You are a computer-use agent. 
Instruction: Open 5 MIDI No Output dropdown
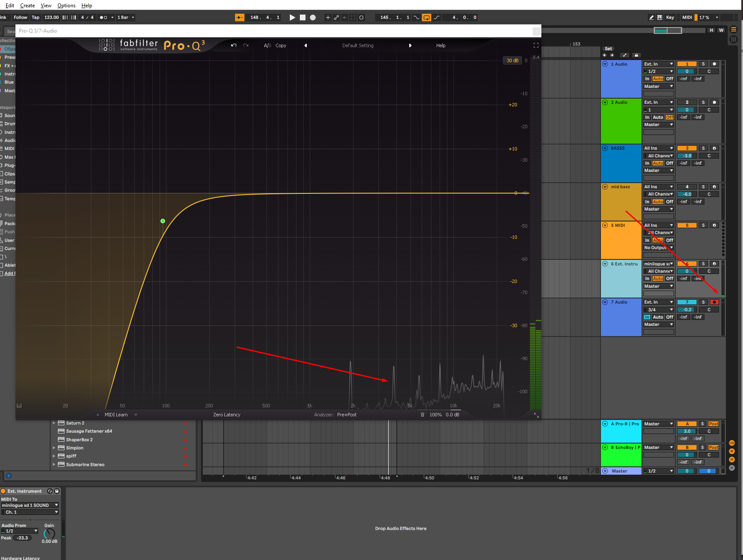[658, 248]
